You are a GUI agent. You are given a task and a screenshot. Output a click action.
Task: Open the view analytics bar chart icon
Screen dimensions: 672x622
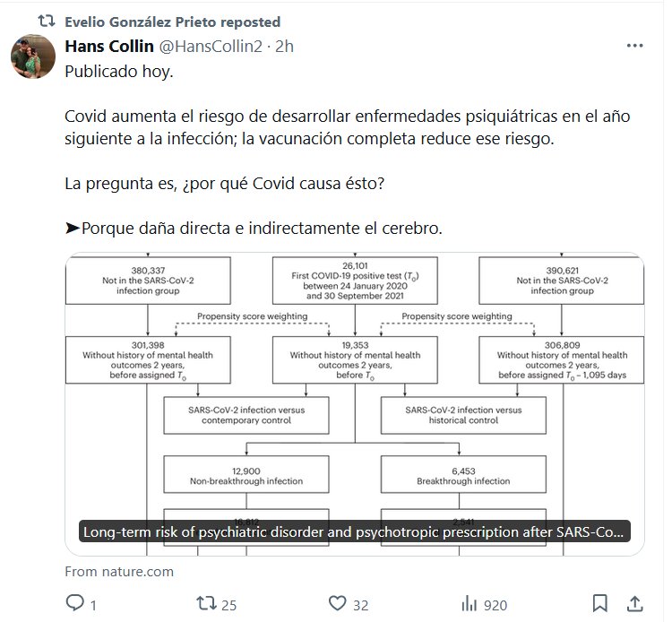pyautogui.click(x=469, y=604)
